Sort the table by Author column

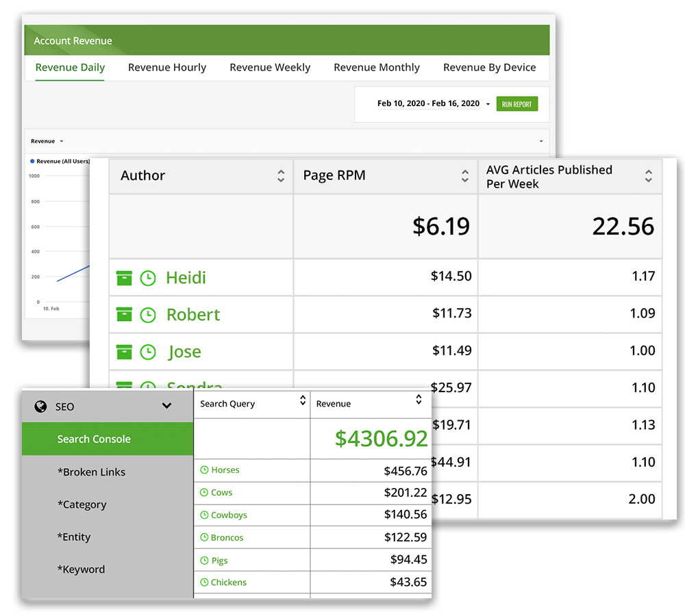pos(281,176)
